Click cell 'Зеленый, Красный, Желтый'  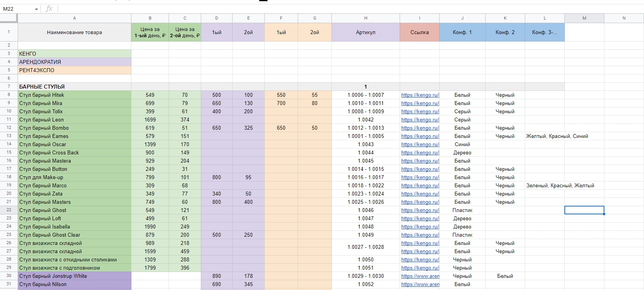click(x=560, y=185)
